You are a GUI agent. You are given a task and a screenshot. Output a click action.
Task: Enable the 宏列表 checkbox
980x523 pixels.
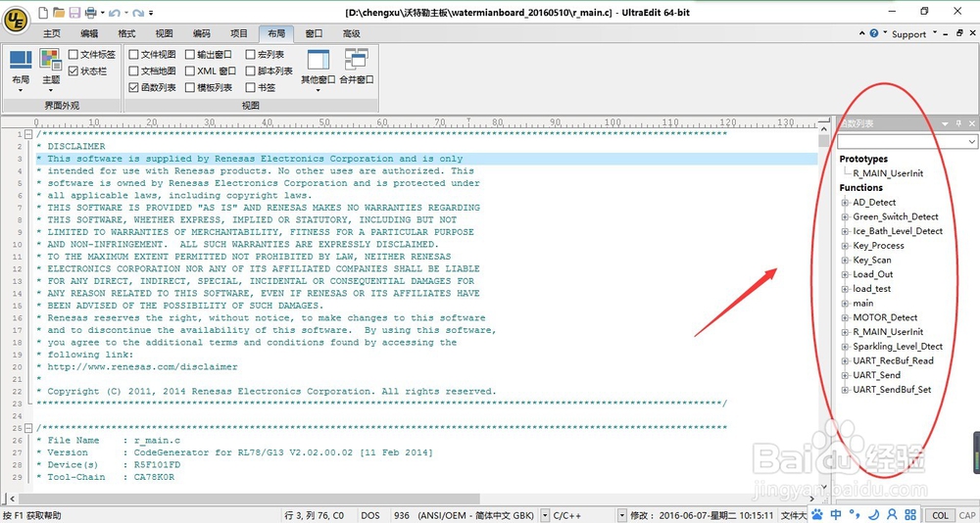(x=251, y=55)
